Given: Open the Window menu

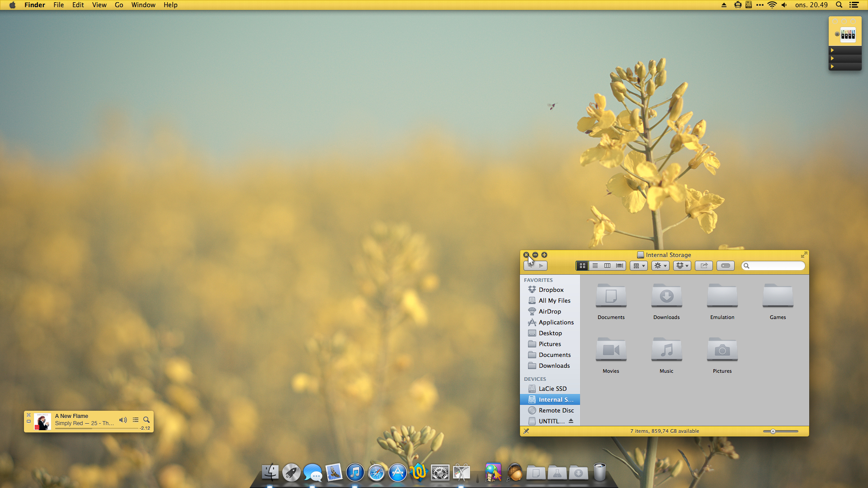Looking at the screenshot, I should click(x=143, y=5).
